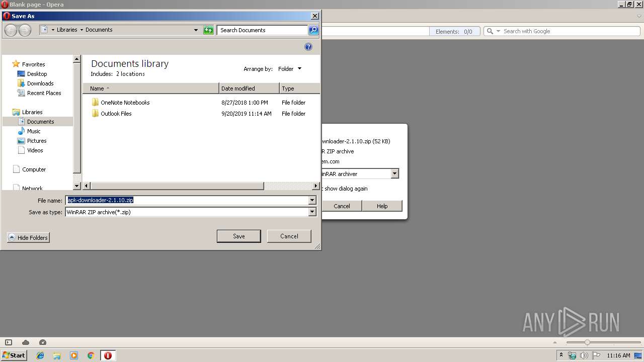Click Opera Turbo gauge icon in status bar
This screenshot has height=362, width=644.
[x=43, y=342]
